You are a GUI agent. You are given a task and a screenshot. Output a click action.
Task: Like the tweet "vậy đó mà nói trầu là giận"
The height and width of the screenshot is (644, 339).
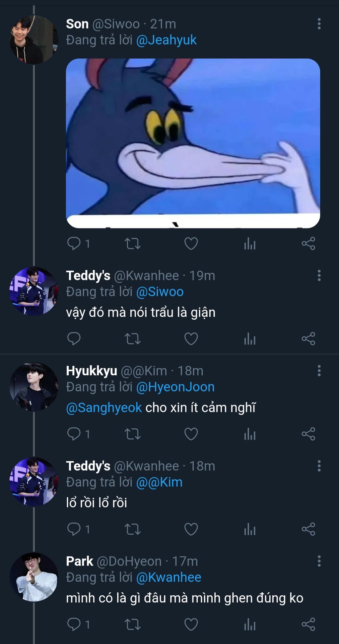click(191, 339)
